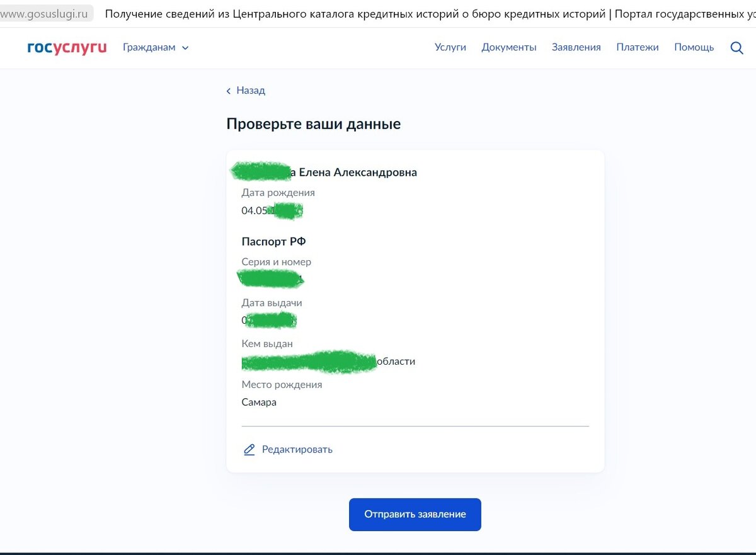Screen dimensions: 756x555
Task: Click the Дата рождения field value
Action: pos(271,210)
